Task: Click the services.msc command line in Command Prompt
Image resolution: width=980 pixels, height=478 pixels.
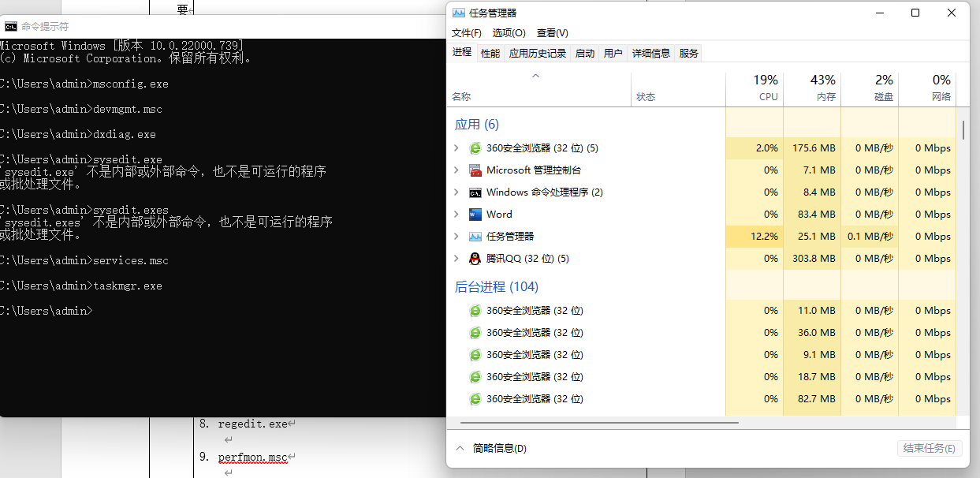Action: (x=84, y=260)
